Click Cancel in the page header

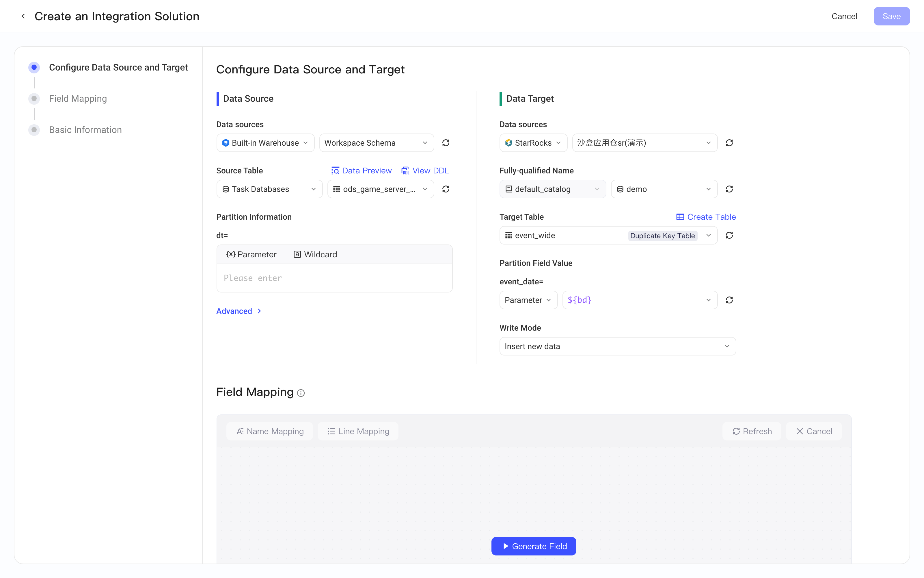pos(844,16)
